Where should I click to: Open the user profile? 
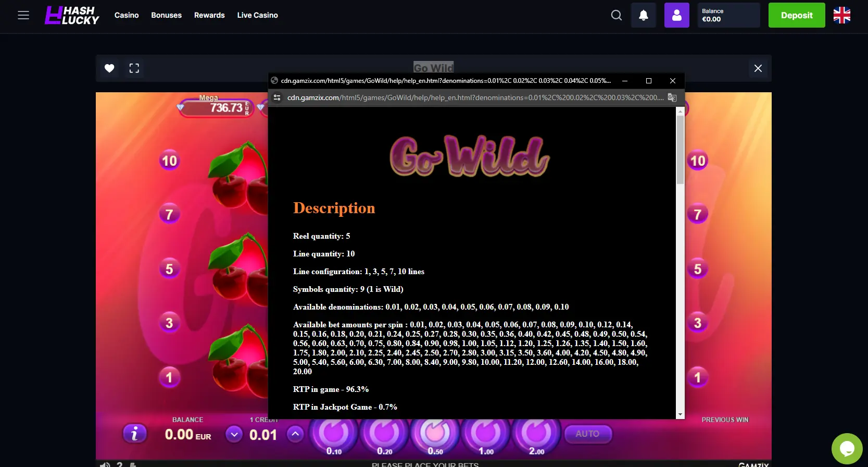click(x=677, y=15)
